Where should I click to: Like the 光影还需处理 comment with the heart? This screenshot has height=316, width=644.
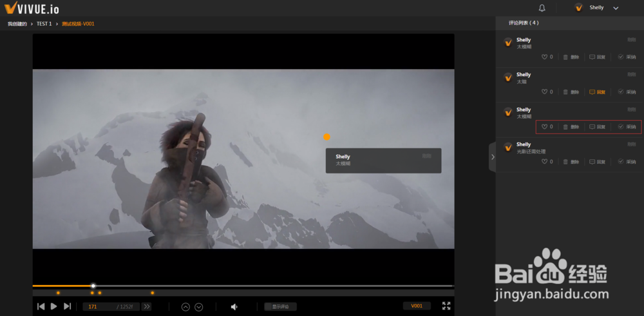pyautogui.click(x=544, y=162)
